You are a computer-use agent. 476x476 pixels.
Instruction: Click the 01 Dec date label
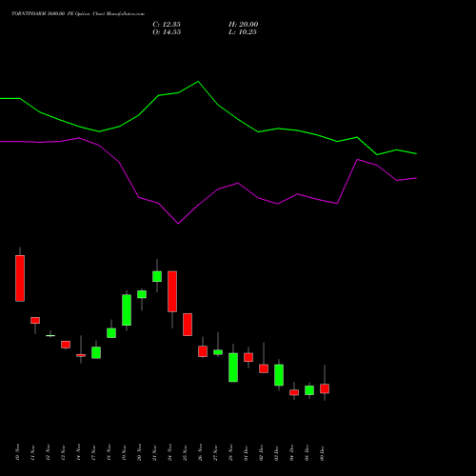(246, 452)
